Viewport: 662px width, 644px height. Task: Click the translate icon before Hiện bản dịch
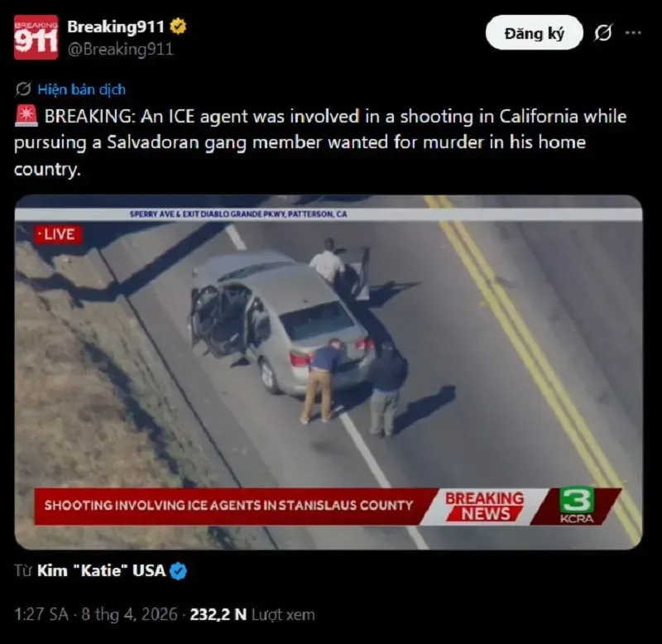point(23,89)
